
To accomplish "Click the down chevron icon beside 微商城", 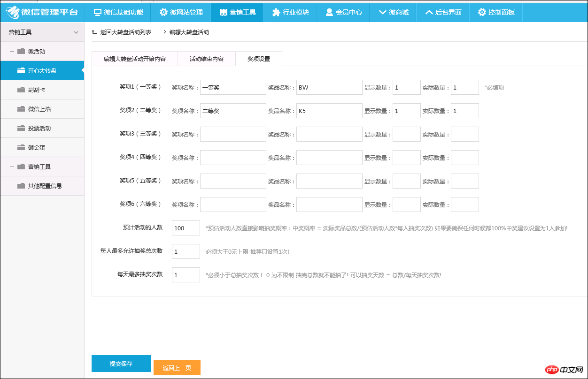I will (382, 12).
